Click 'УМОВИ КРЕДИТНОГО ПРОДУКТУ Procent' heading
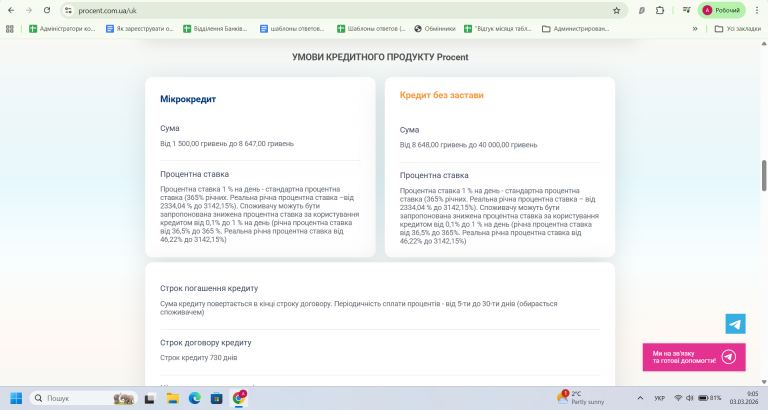 click(380, 57)
